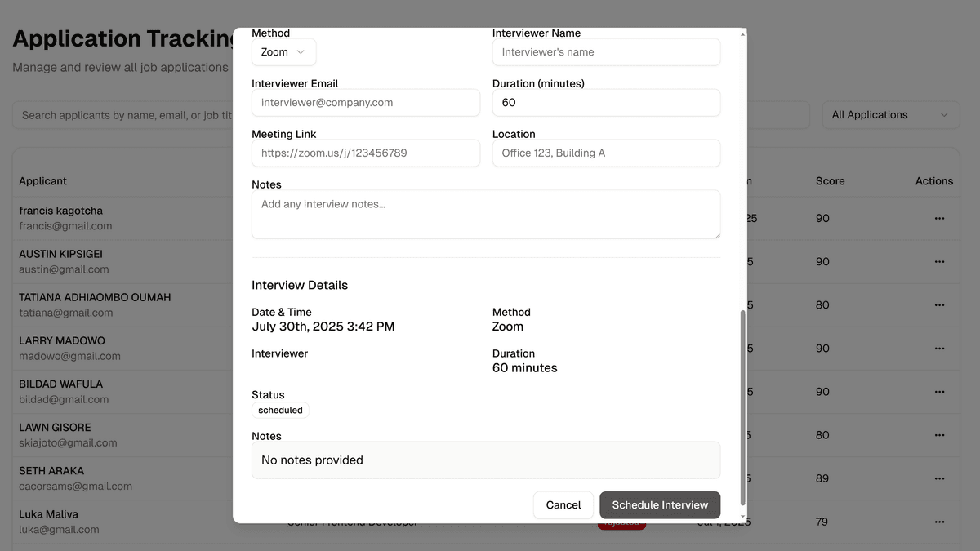Image resolution: width=980 pixels, height=551 pixels.
Task: Click the dialog's vertical scrollbar thumb
Action: pyautogui.click(x=742, y=408)
